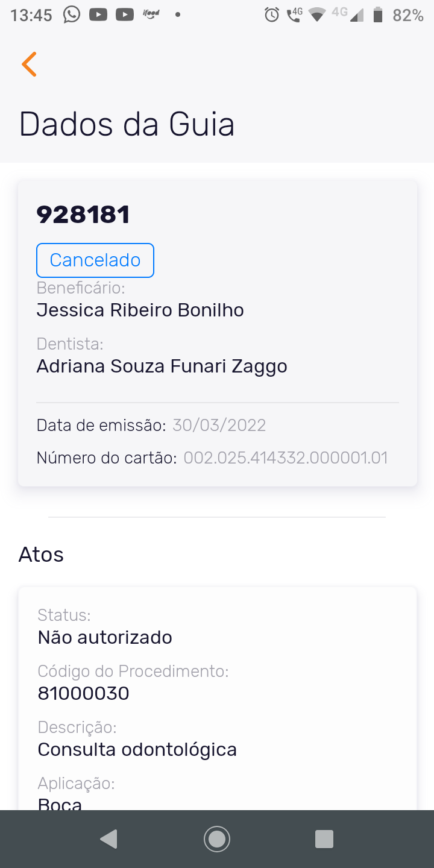This screenshot has height=868, width=434.
Task: Tap the Cancelado status badge
Action: click(95, 260)
